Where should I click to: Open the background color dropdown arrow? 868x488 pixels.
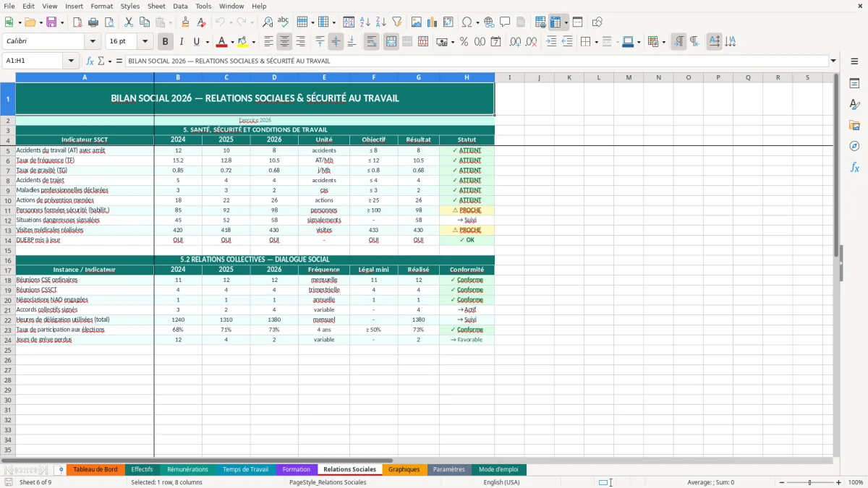[252, 42]
